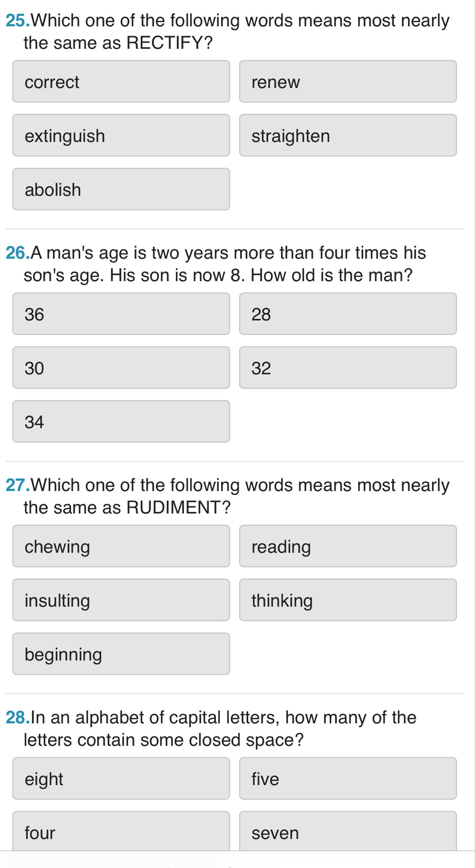
Task: Choose the "four" answer option
Action: 121,832
